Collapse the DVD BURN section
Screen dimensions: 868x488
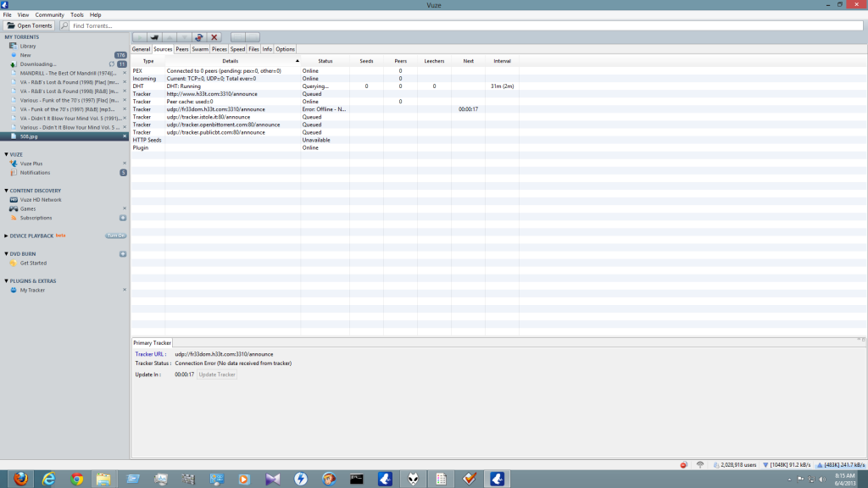6,254
